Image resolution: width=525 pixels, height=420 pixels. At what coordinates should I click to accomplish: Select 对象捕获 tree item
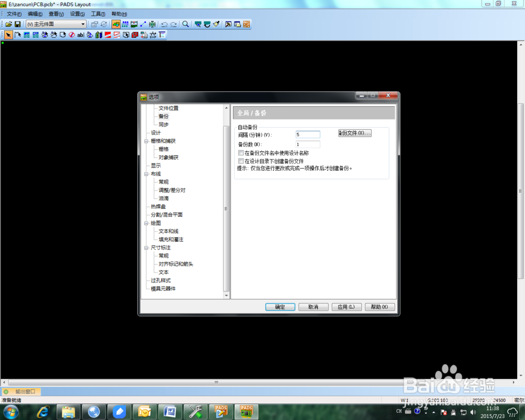(169, 157)
